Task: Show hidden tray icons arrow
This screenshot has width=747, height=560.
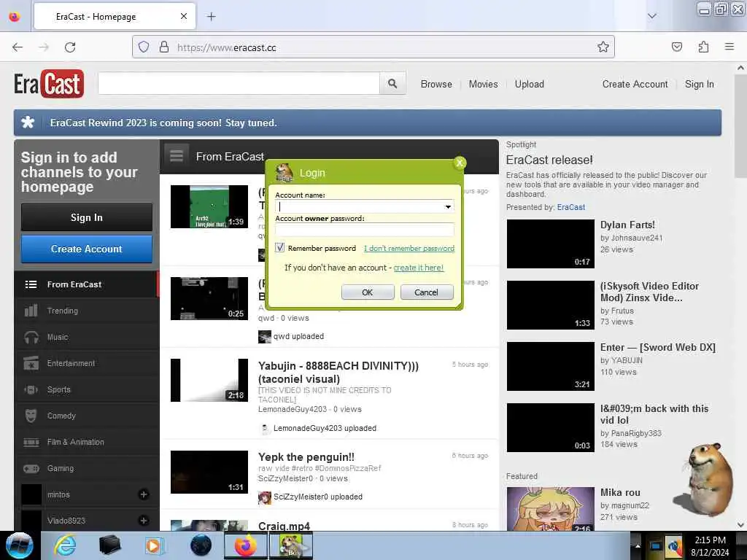Action: click(x=638, y=545)
